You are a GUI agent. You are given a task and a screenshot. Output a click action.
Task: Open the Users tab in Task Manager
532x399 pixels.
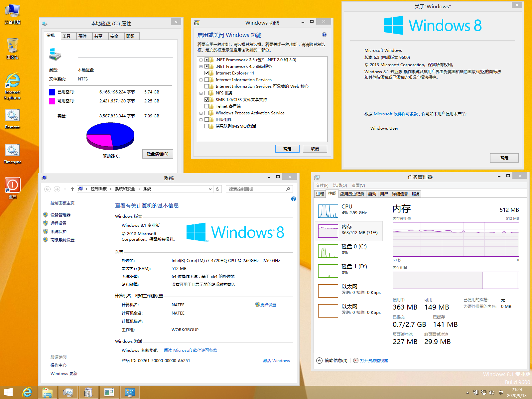(384, 194)
